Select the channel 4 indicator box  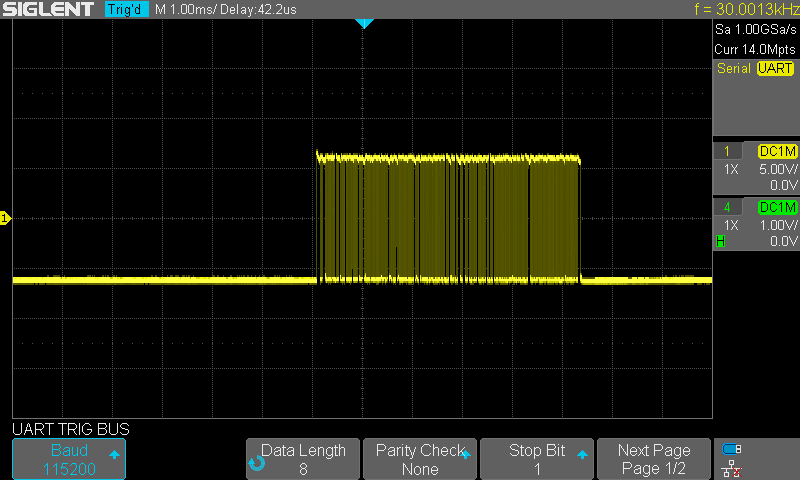[727, 207]
